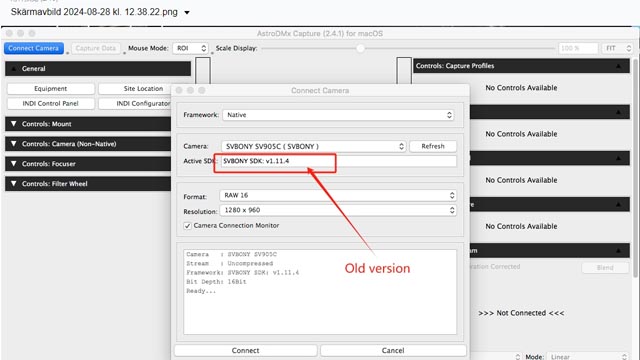Open the Format RAW 16 dropdown
Image resolution: width=640 pixels, height=360 pixels.
[x=338, y=195]
